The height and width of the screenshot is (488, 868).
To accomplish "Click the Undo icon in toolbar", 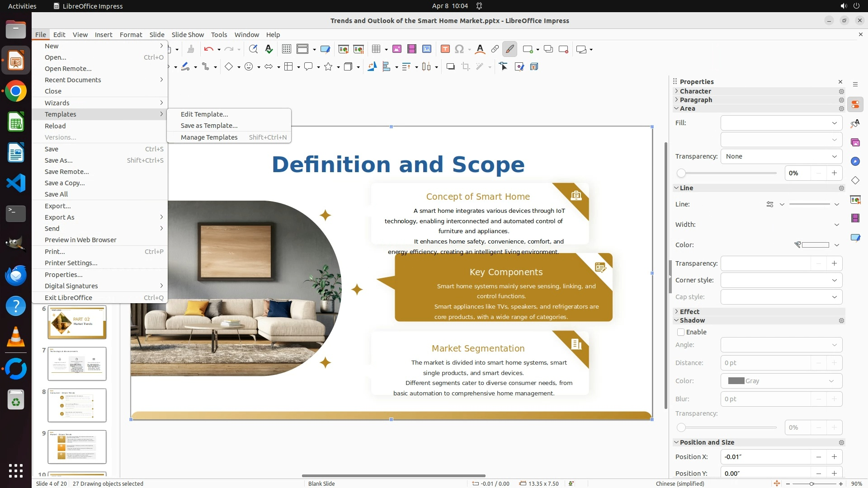I will 208,49.
